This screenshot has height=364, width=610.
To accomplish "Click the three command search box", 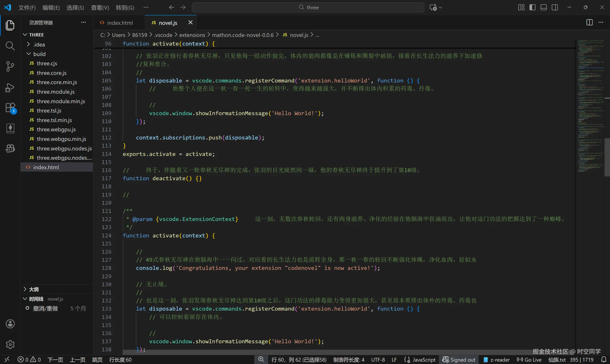I will [x=308, y=7].
